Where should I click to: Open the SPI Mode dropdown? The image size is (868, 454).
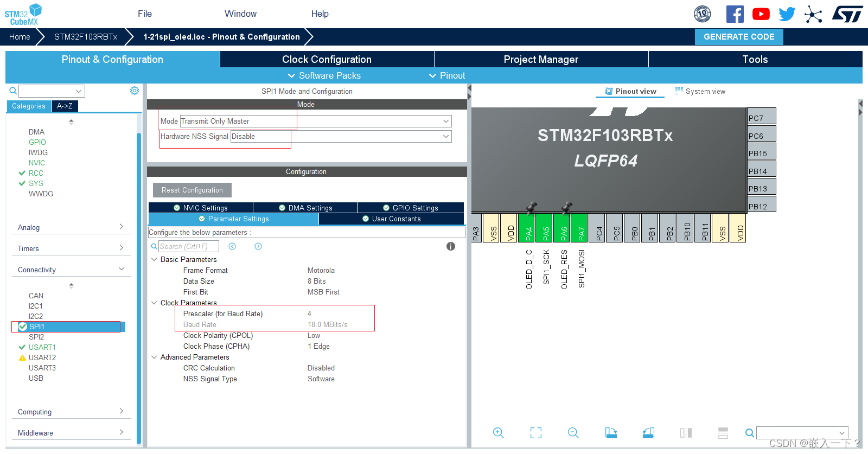[316, 121]
